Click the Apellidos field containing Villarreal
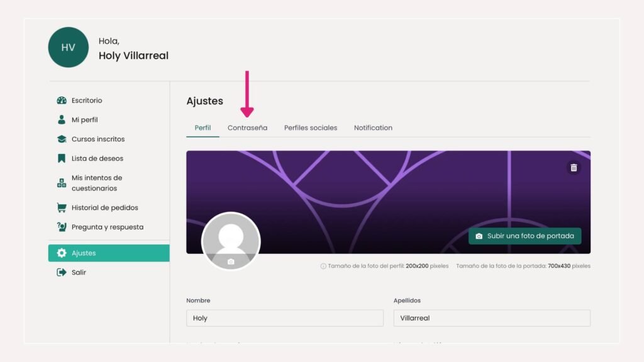 point(491,318)
